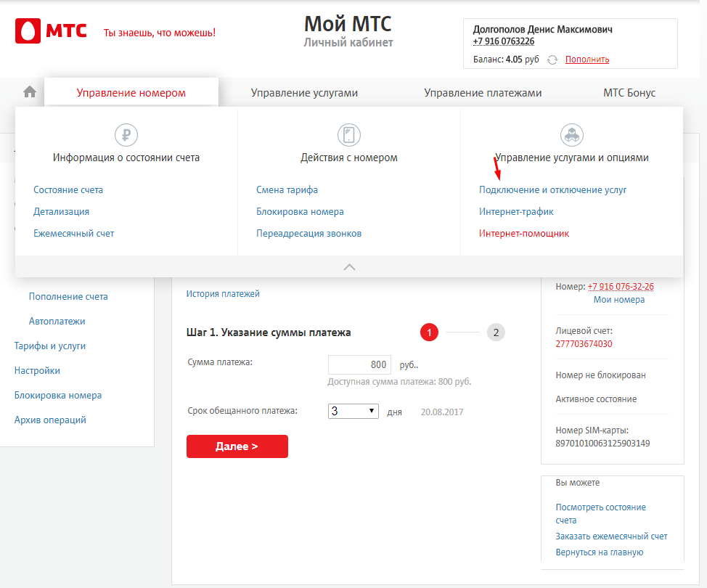Select Архив операций in the sidebar
The image size is (707, 588).
pyautogui.click(x=50, y=420)
